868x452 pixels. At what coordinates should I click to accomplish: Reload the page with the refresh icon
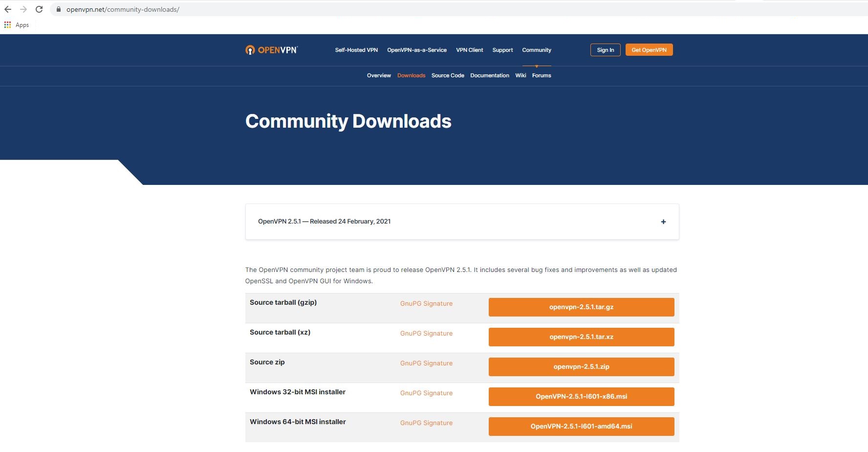click(x=39, y=9)
